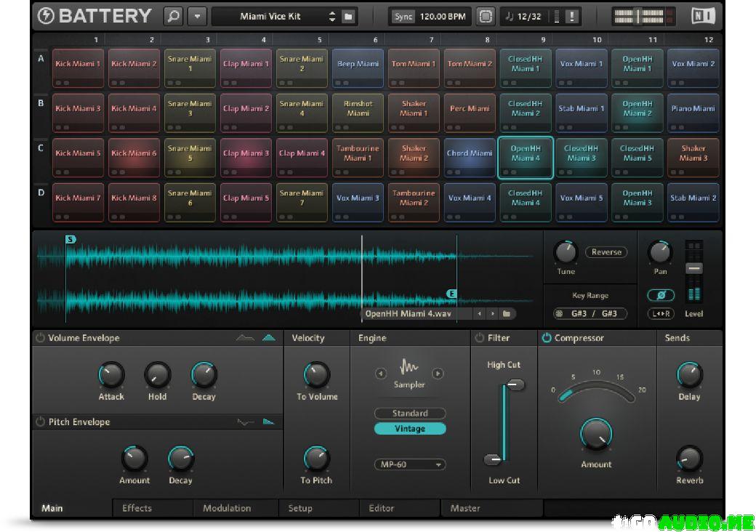Select the Rimshot Miami cell
Screen dimensions: 756x532
coord(358,113)
